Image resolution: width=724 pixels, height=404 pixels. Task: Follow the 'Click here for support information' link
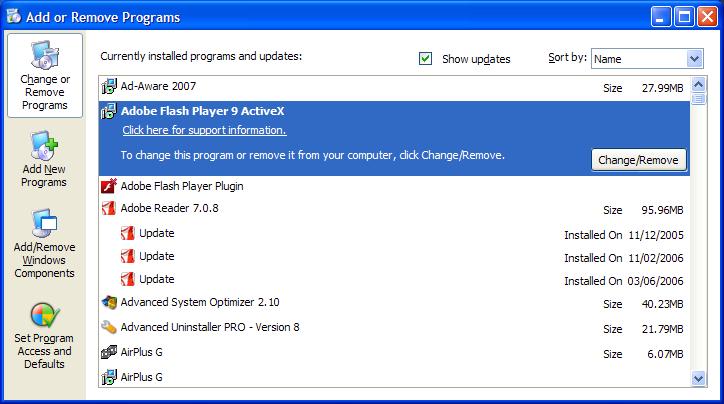coord(204,131)
